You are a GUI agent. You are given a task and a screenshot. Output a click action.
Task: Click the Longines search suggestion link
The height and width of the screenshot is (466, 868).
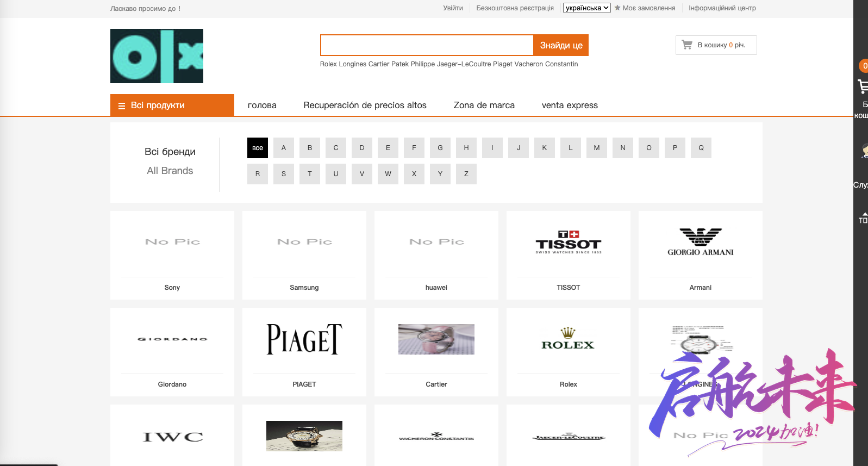click(353, 64)
